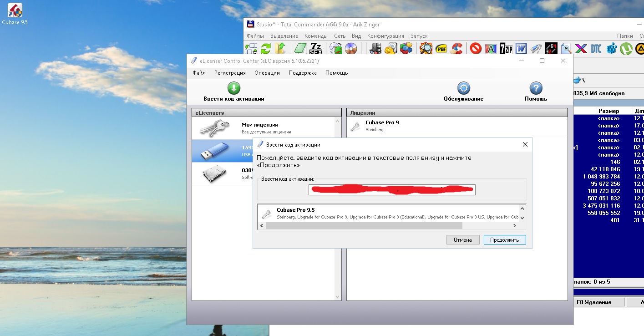Image resolution: width=644 pixels, height=336 pixels.
Task: Maximize the eLicenser Control Center window
Action: [542, 61]
